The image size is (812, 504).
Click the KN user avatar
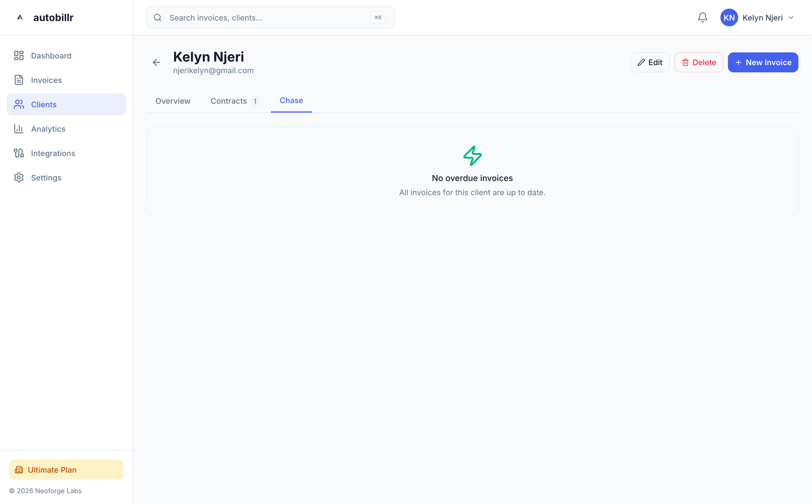[x=728, y=18]
